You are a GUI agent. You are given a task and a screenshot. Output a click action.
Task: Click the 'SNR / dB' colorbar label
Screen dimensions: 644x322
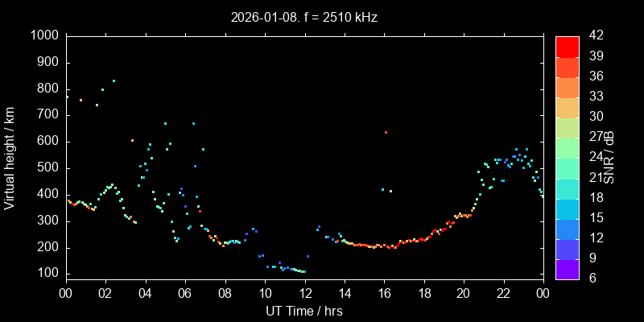[611, 157]
